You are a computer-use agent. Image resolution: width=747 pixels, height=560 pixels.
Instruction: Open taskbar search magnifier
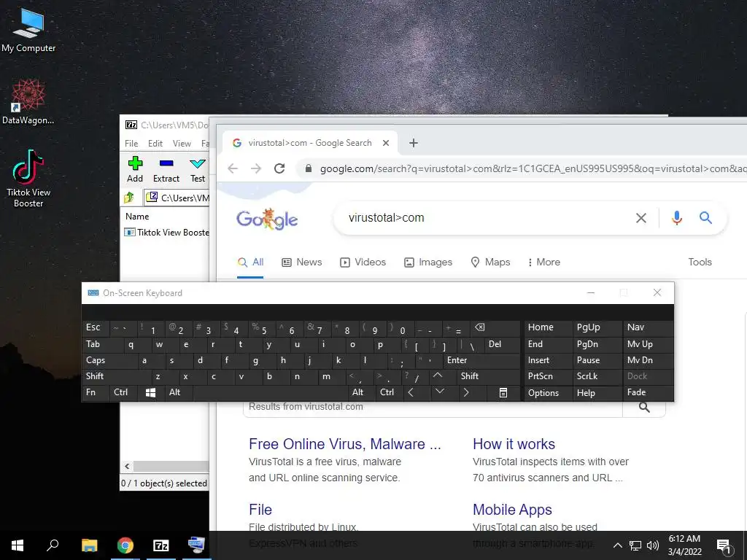click(53, 545)
